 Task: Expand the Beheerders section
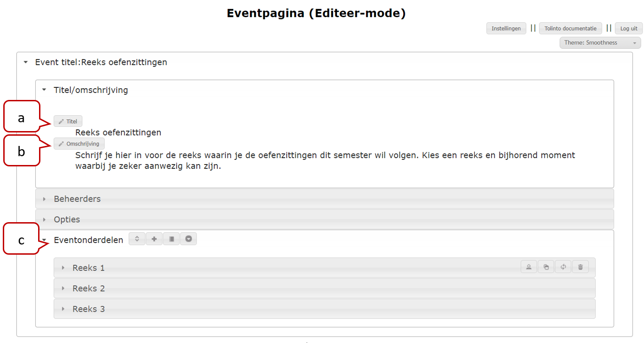[325, 198]
